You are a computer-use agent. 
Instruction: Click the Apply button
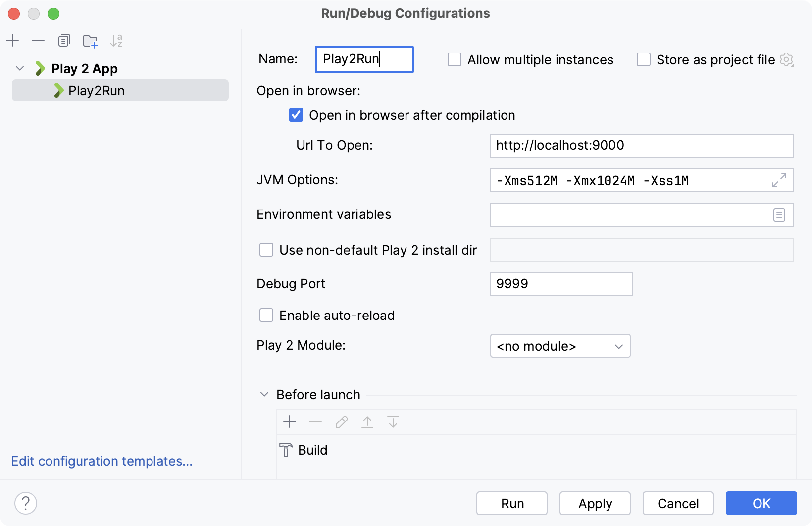coord(595,503)
